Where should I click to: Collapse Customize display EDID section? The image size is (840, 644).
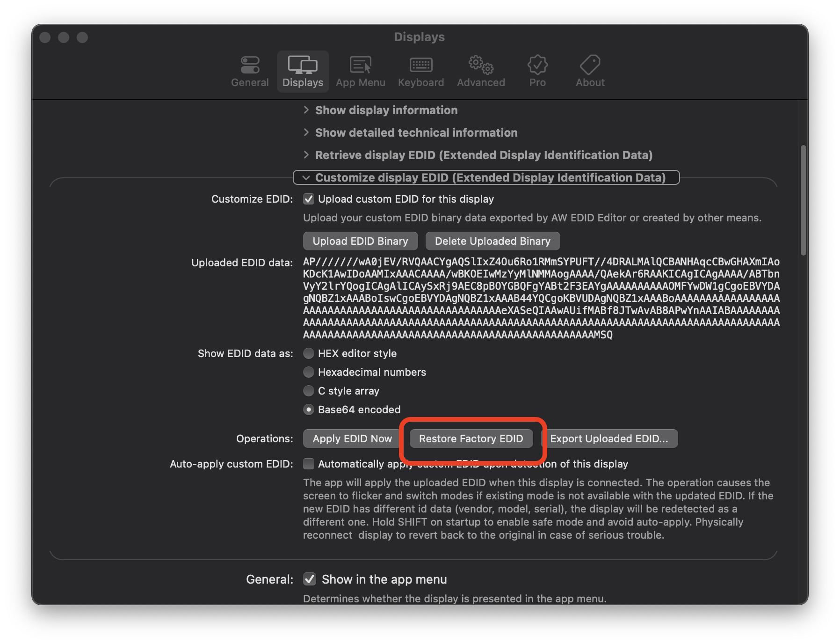click(306, 178)
